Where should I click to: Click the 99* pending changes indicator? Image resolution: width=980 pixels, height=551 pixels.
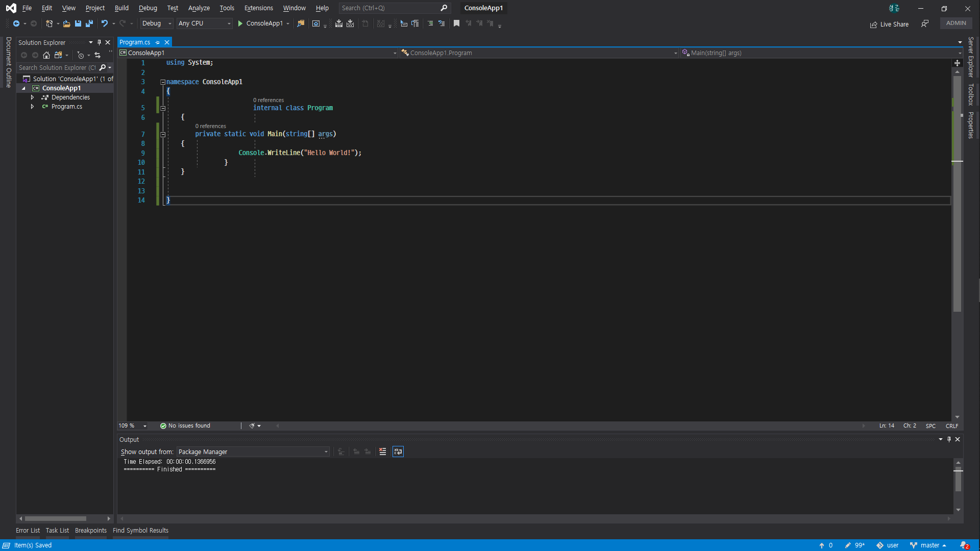855,545
